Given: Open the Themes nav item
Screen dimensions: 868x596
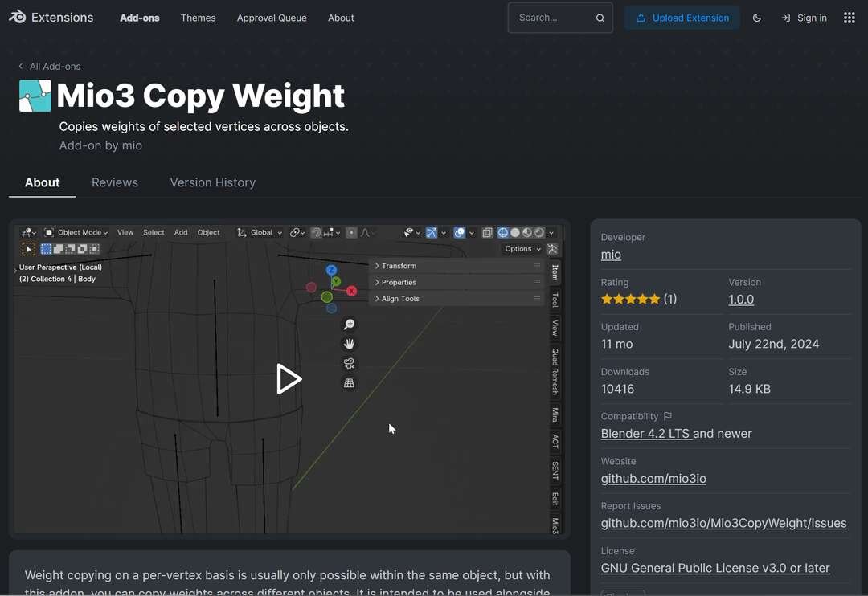Looking at the screenshot, I should [x=199, y=18].
